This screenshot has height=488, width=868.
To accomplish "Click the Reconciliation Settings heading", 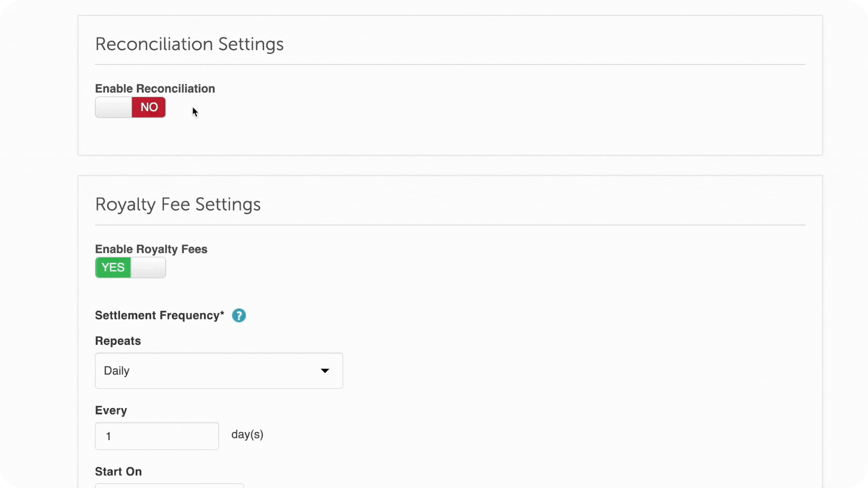I will [189, 44].
